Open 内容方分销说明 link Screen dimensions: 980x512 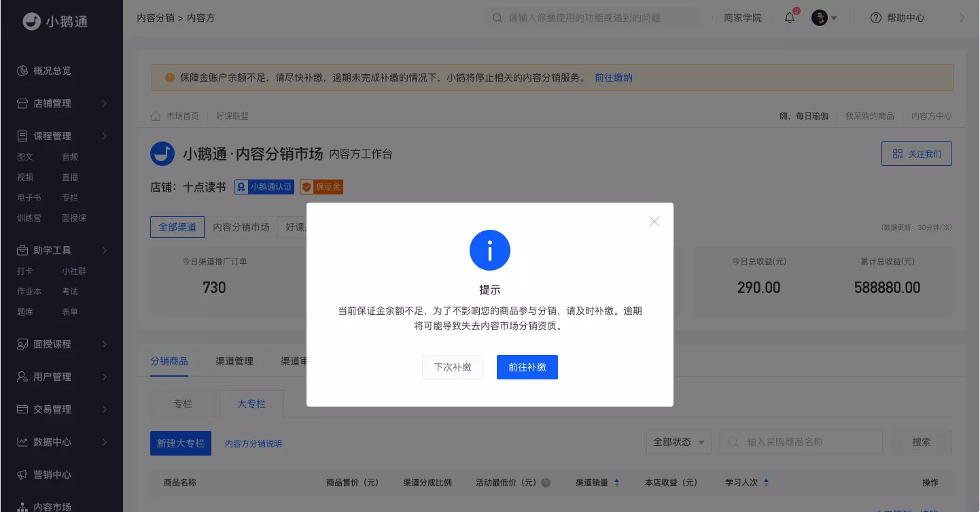click(x=253, y=444)
